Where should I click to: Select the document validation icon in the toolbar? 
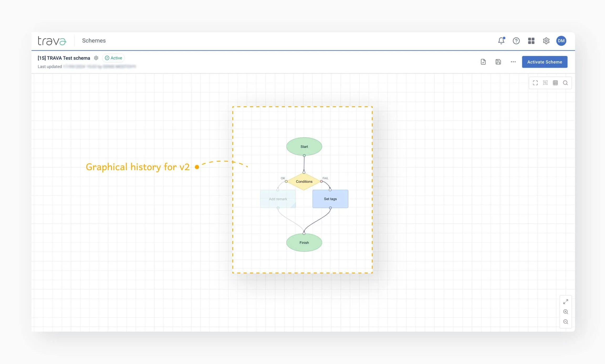coord(483,62)
